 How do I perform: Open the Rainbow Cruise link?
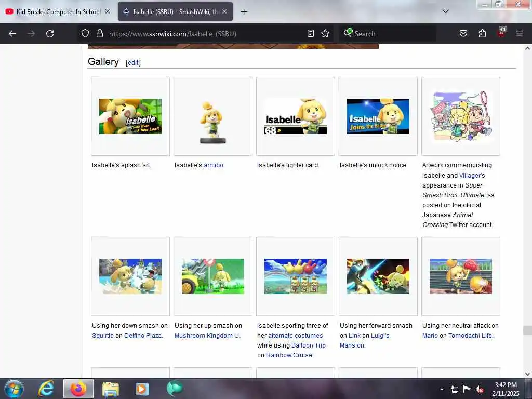coord(289,355)
